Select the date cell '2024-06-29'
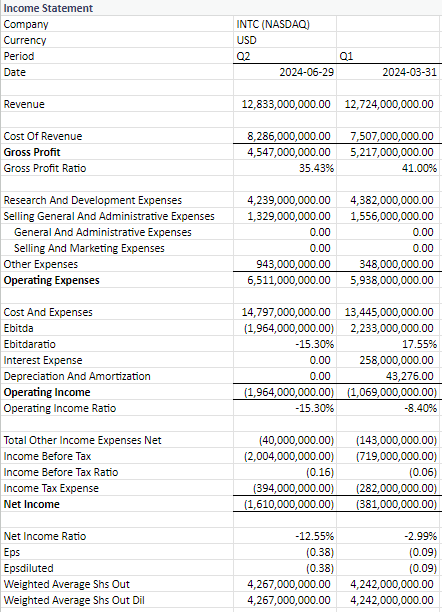The image size is (442, 612). point(307,72)
